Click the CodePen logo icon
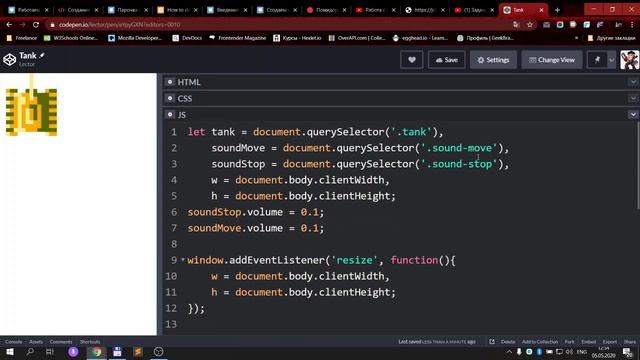This screenshot has height=360, width=640. point(9,60)
